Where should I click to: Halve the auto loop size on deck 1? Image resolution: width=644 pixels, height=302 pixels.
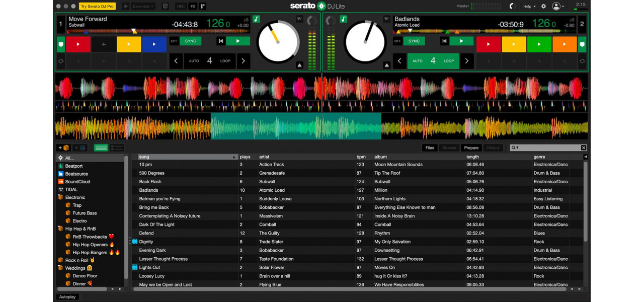tap(176, 61)
